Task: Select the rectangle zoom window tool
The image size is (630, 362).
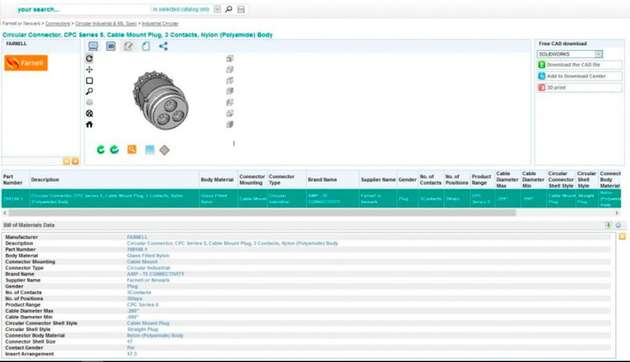Action: [89, 81]
